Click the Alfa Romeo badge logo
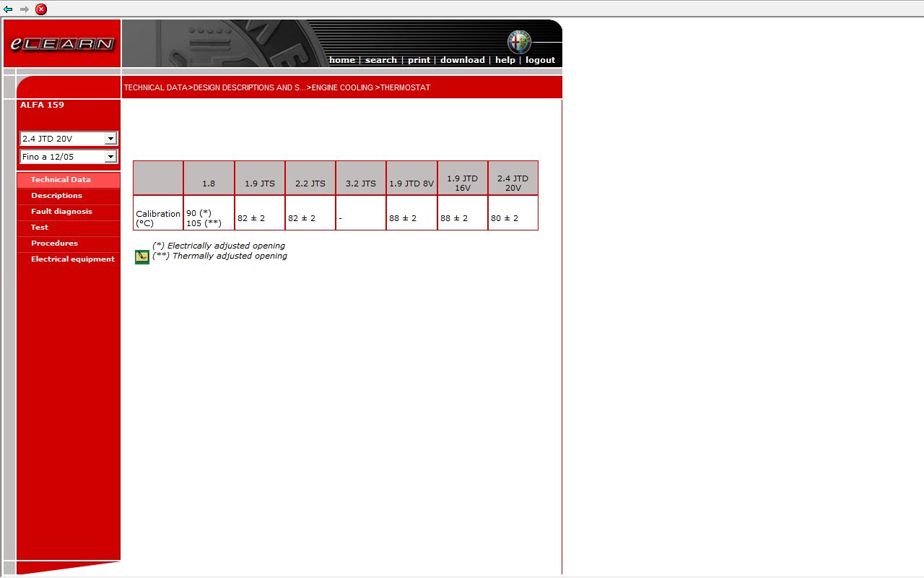 (518, 42)
